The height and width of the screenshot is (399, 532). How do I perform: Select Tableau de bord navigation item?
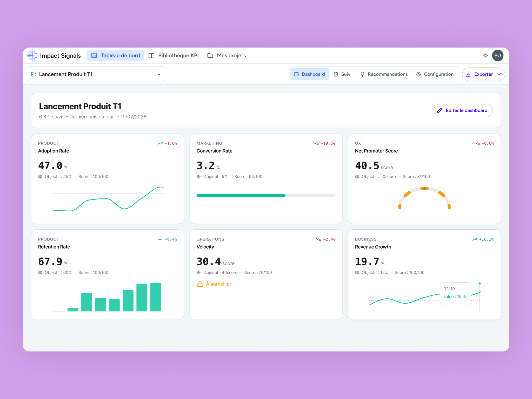coord(115,56)
